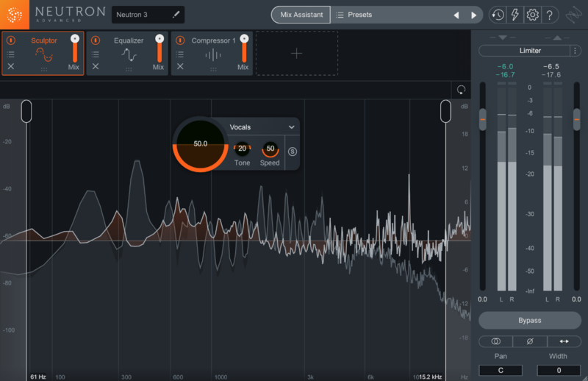
Task: Open undo history clock icon
Action: coord(498,15)
